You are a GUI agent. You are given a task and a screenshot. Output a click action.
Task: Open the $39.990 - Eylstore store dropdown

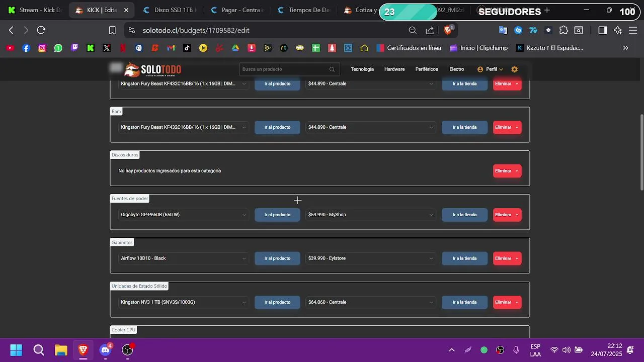tap(370, 258)
